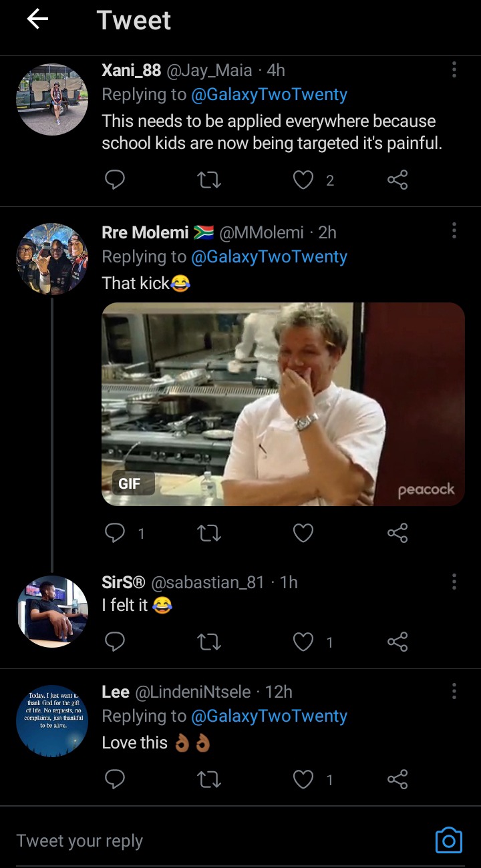Open replies to Rre Molemi's tweet
481x868 pixels.
click(116, 533)
